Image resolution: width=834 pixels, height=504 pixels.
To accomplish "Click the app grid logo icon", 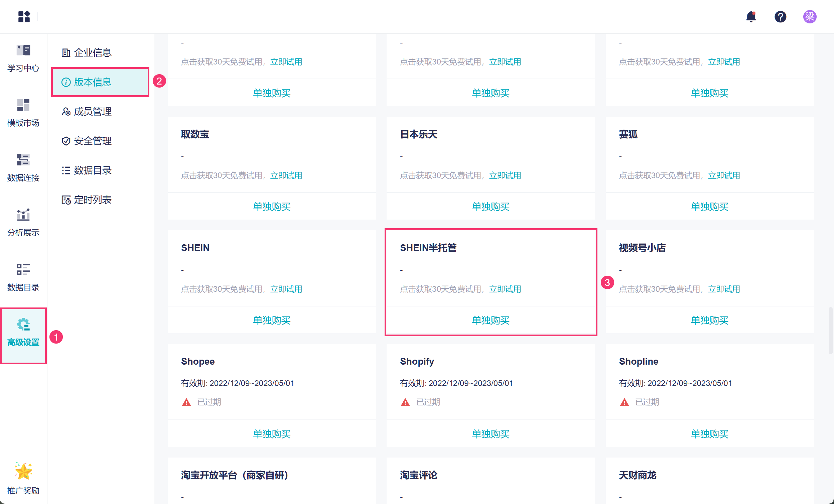I will [x=24, y=16].
